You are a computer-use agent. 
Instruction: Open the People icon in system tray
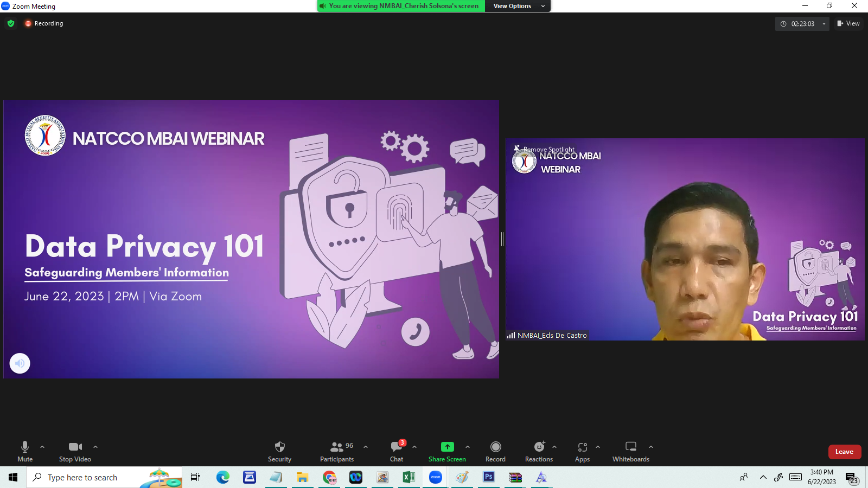[744, 477]
